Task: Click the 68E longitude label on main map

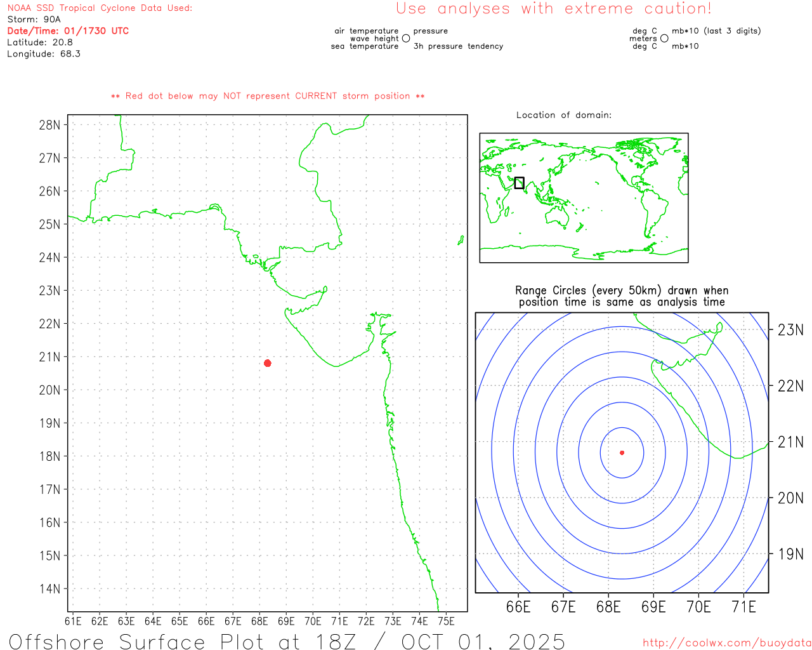Action: pyautogui.click(x=259, y=621)
